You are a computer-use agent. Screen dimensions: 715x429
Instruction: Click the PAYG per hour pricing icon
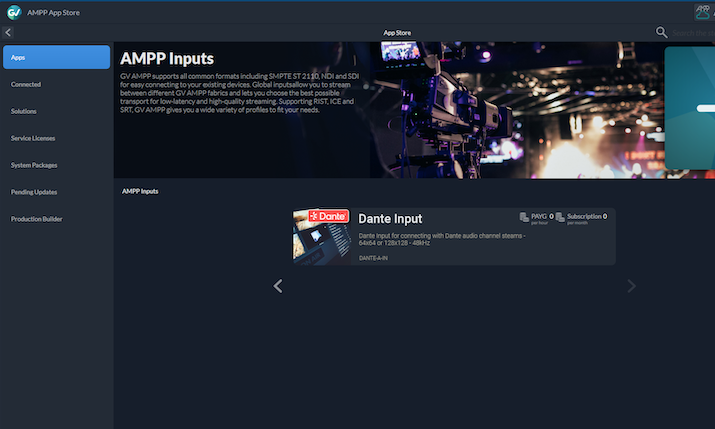click(x=525, y=217)
